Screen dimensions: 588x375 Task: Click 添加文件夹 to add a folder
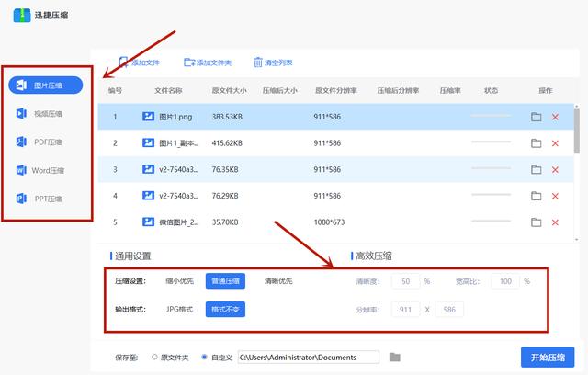point(208,62)
